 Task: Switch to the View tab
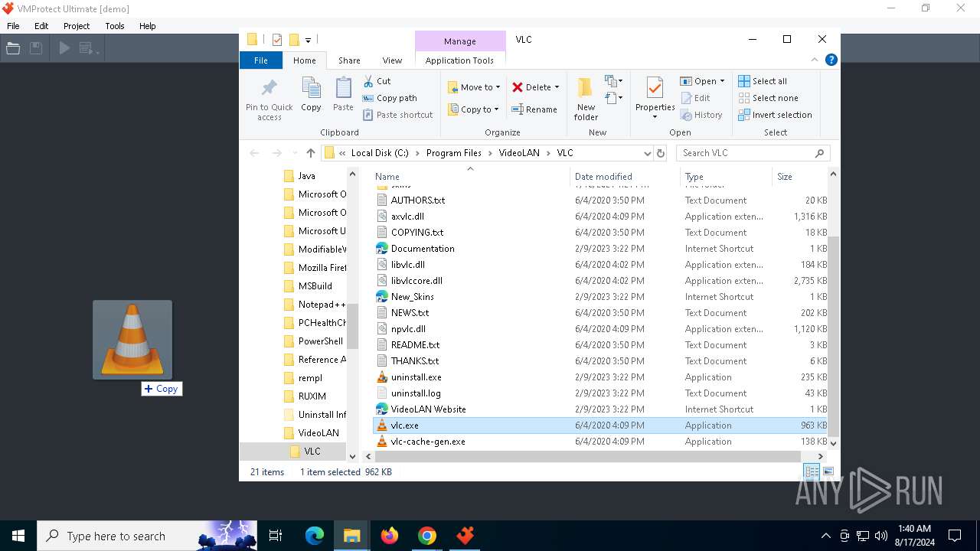(392, 60)
